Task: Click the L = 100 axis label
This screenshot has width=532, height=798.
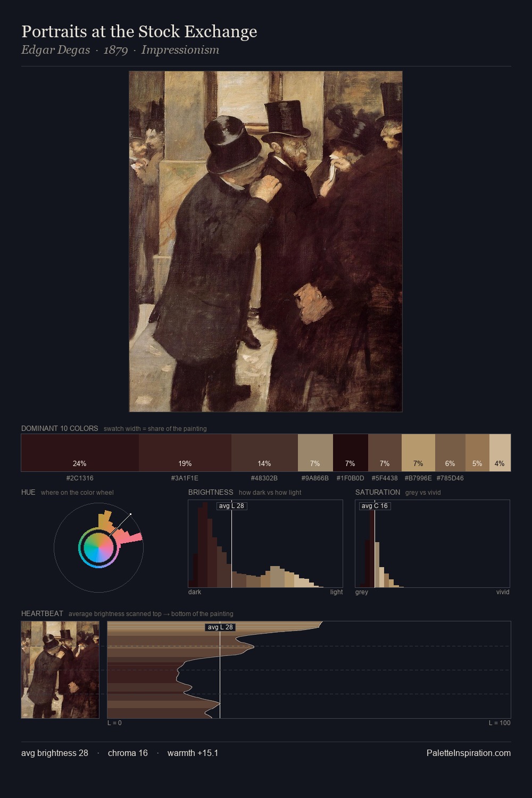Action: tap(500, 723)
